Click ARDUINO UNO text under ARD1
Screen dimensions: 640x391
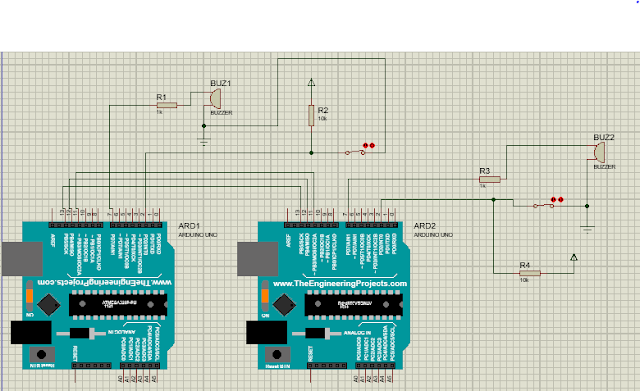(x=198, y=235)
